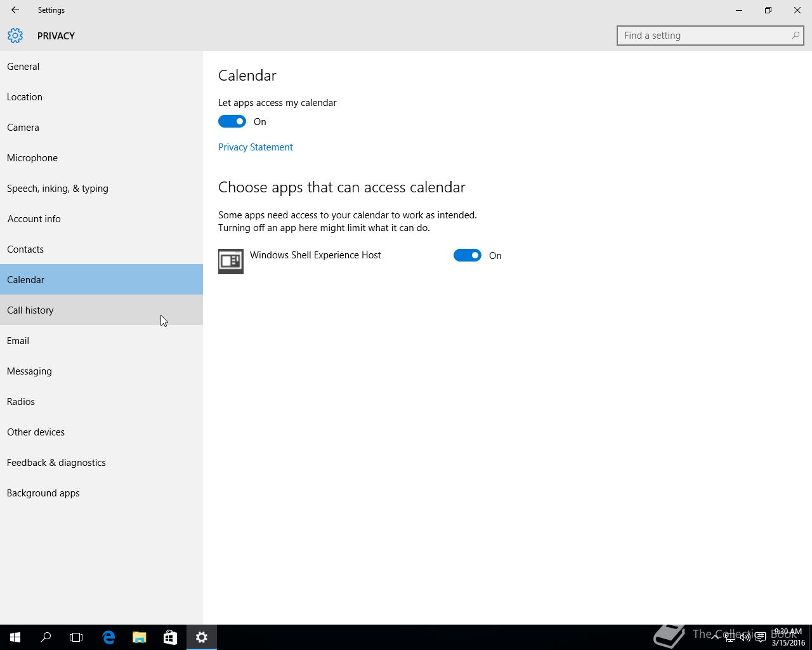This screenshot has height=650, width=812.
Task: Go to the Account info section
Action: coord(101,218)
